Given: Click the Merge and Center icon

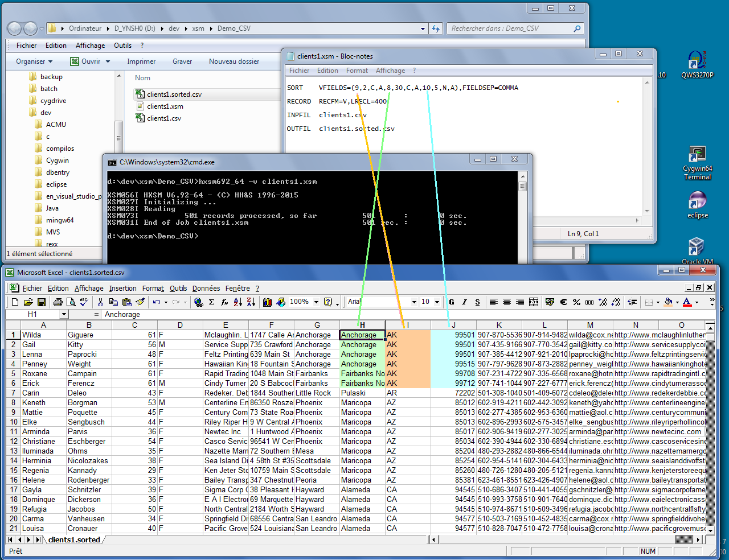Looking at the screenshot, I should (534, 302).
